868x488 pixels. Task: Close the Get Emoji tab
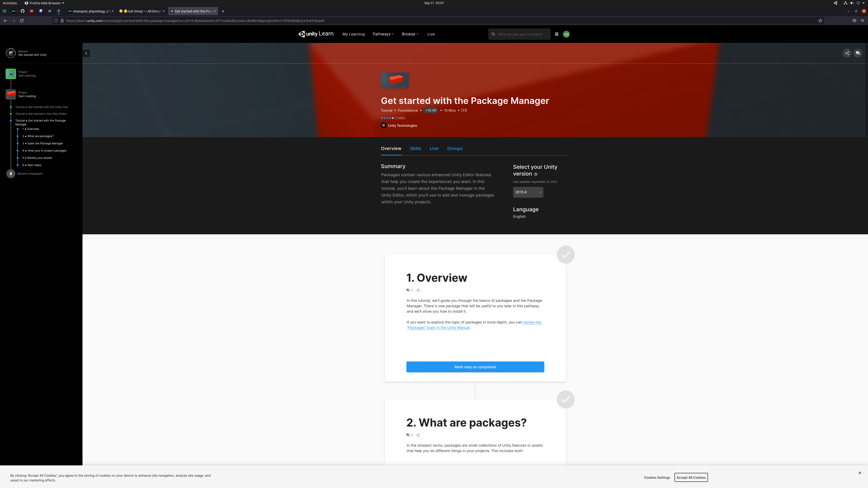point(164,11)
